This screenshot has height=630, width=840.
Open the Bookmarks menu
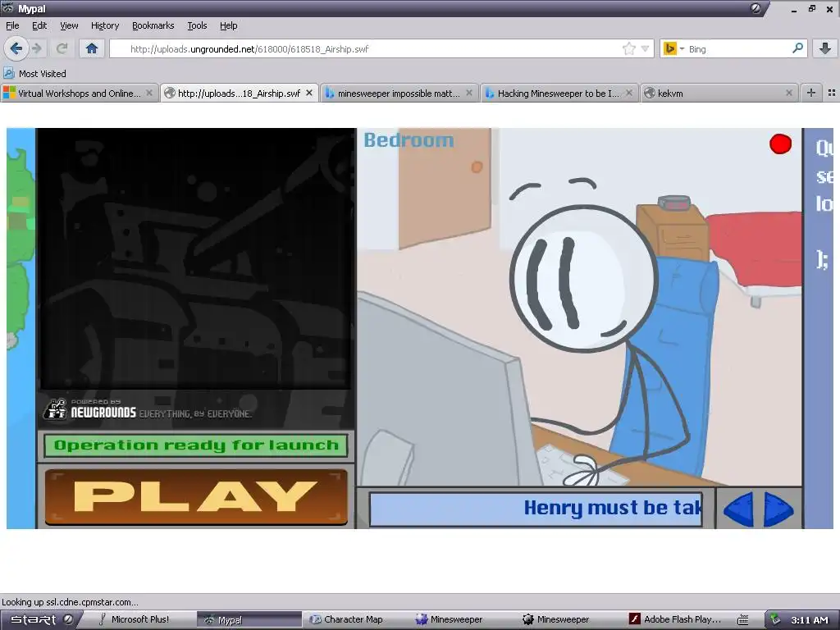(x=153, y=25)
